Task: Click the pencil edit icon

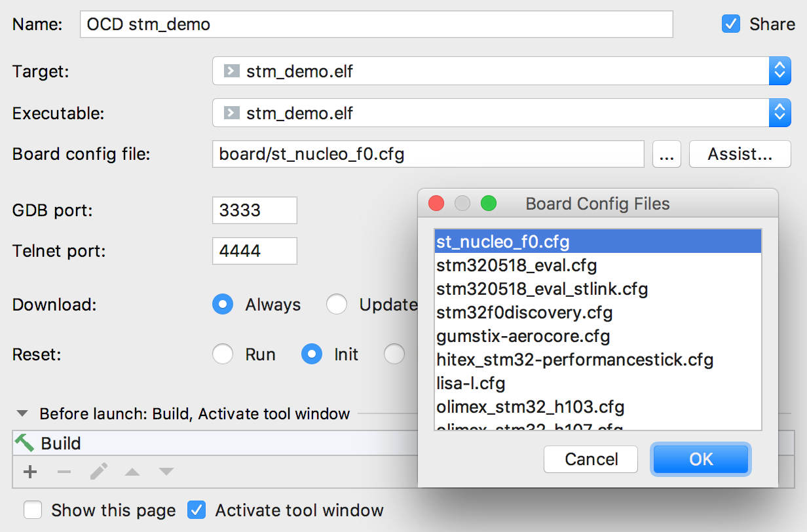Action: [99, 472]
